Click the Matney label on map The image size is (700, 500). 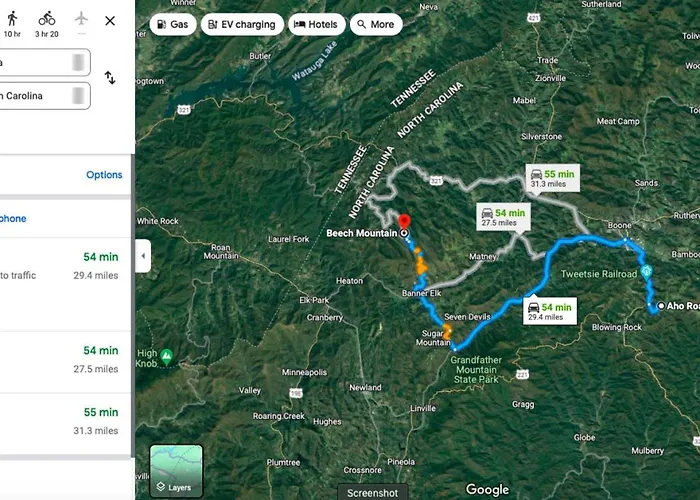click(x=483, y=257)
